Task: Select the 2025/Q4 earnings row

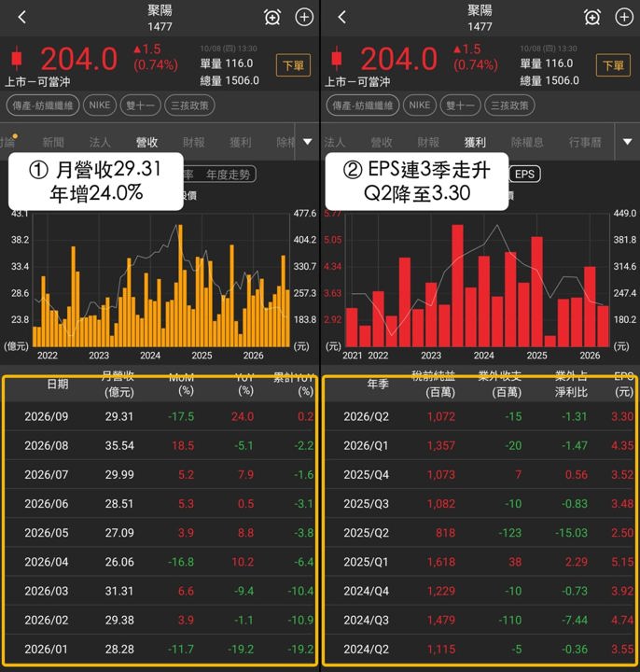Action: 480,475
